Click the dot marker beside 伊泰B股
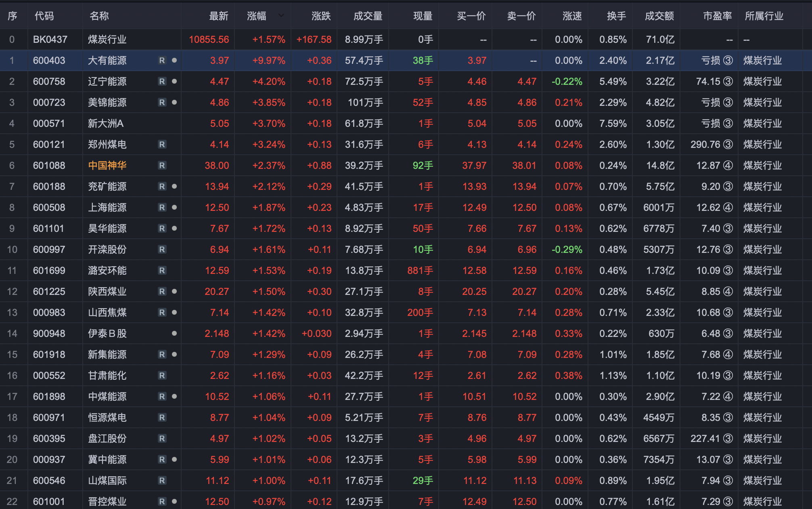The height and width of the screenshot is (509, 812). (174, 333)
